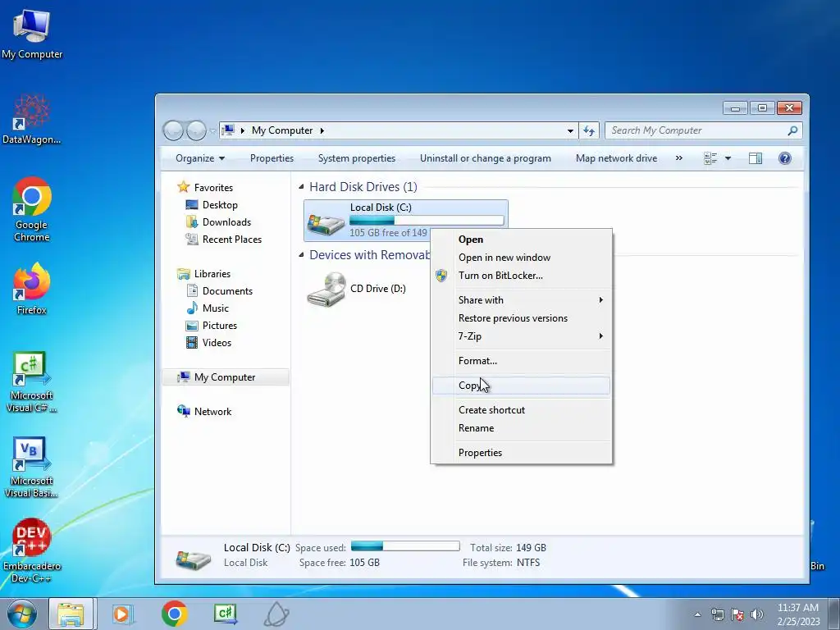Select the CD Drive (D:) item
The image size is (840, 630).
click(x=356, y=289)
